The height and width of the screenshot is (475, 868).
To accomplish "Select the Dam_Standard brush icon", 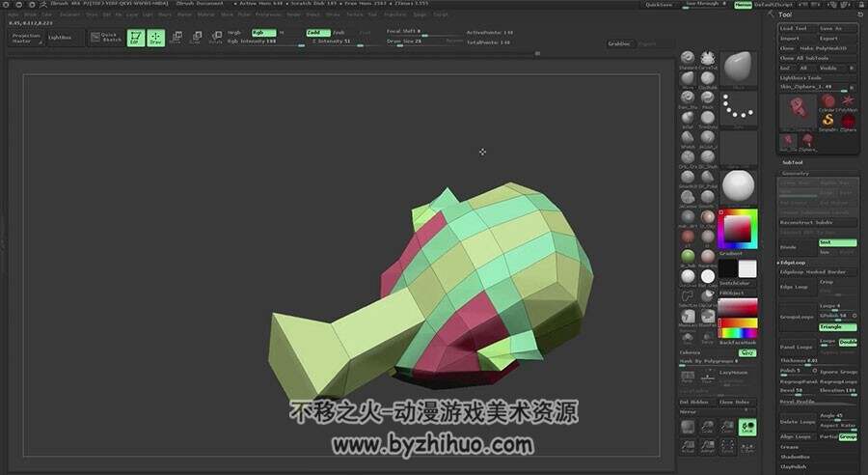I will point(688,99).
